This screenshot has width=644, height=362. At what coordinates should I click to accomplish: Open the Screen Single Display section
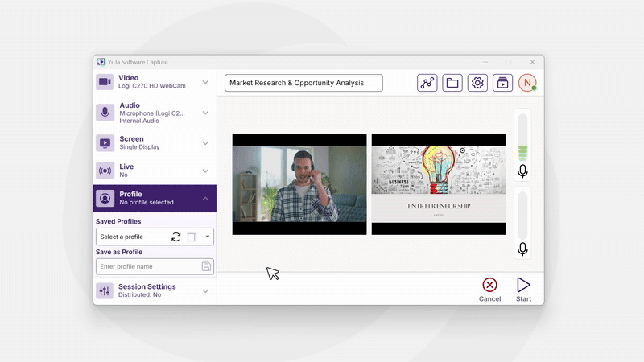(155, 143)
